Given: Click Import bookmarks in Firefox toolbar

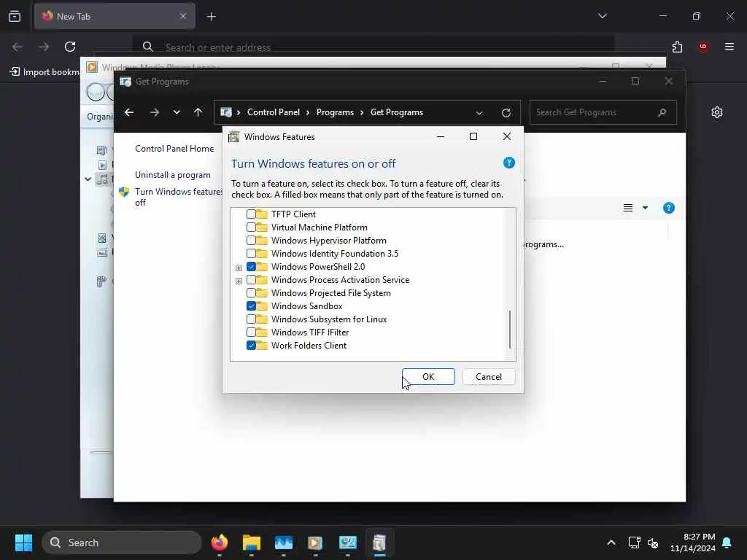Looking at the screenshot, I should tap(45, 72).
